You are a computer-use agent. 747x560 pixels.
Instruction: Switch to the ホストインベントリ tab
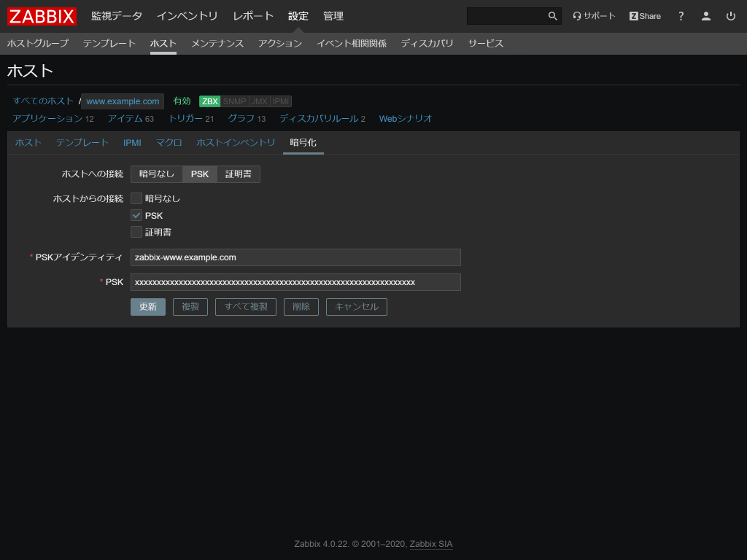tap(236, 143)
